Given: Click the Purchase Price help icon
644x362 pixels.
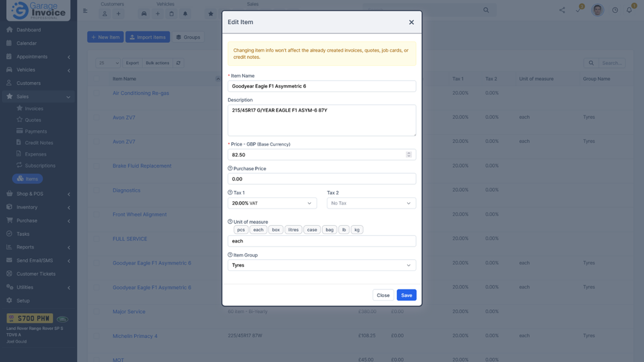Looking at the screenshot, I should coord(230,168).
